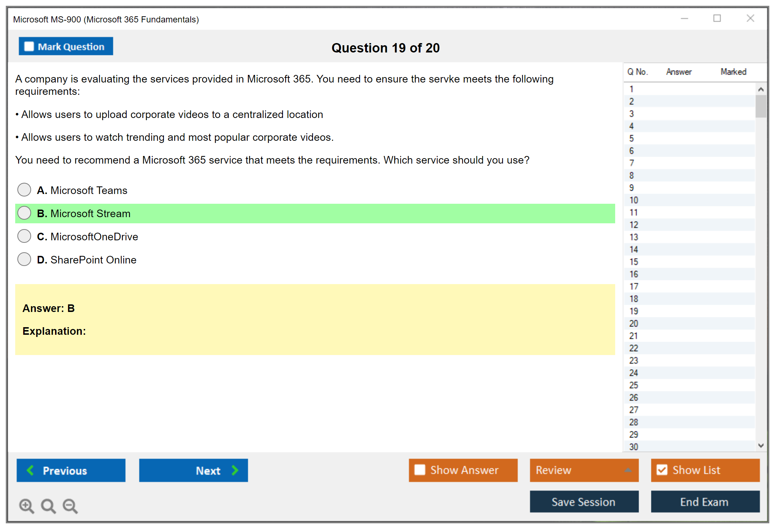Viewport: 778px width, 532px height.
Task: Jump to question 12 in list
Action: click(634, 225)
